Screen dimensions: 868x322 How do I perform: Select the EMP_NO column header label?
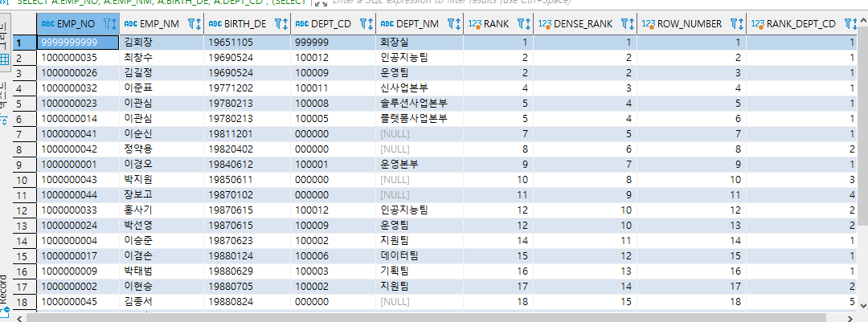click(x=76, y=24)
